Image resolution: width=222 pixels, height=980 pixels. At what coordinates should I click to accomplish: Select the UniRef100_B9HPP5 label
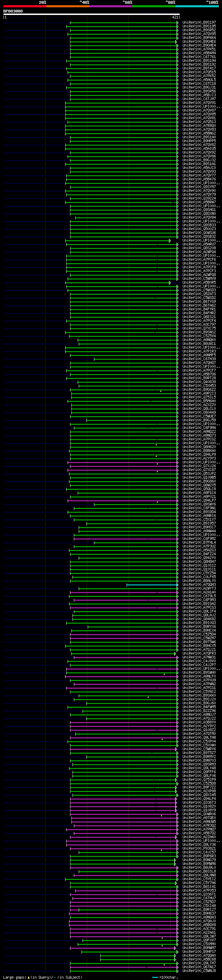coord(199,141)
